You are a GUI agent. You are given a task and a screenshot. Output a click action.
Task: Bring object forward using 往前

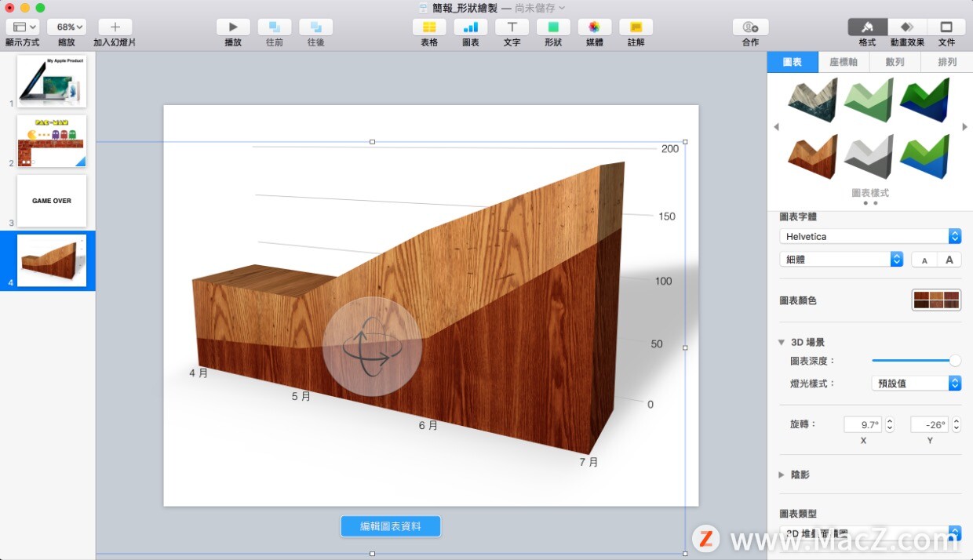[275, 27]
